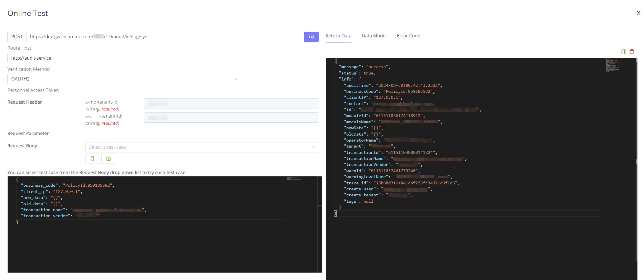
Task: Click the "trace_id" value in response
Action: point(415,183)
